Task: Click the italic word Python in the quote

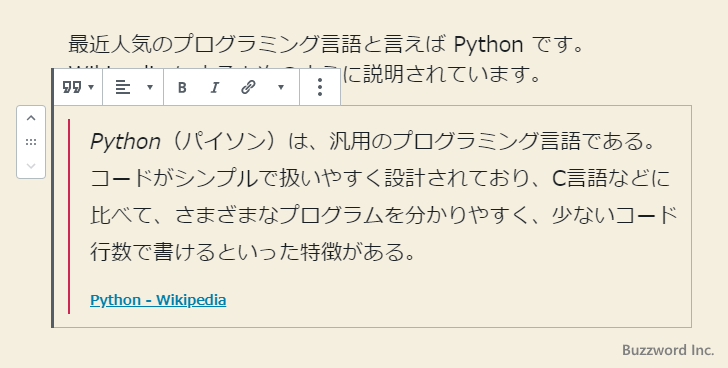Action: (125, 141)
